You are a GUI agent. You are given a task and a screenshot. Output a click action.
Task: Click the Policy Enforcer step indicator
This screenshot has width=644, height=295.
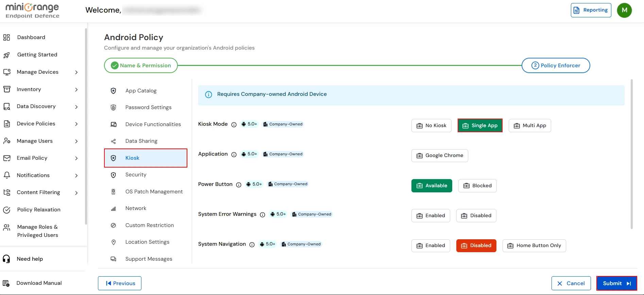coord(556,66)
